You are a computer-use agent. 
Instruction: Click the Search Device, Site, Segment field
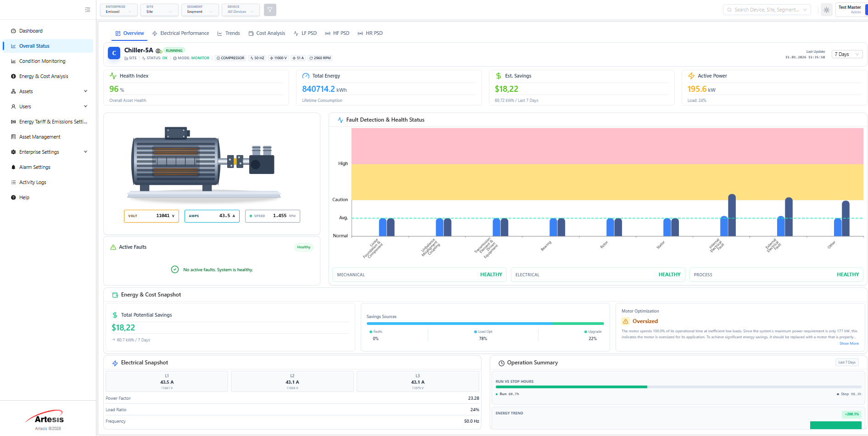click(767, 10)
